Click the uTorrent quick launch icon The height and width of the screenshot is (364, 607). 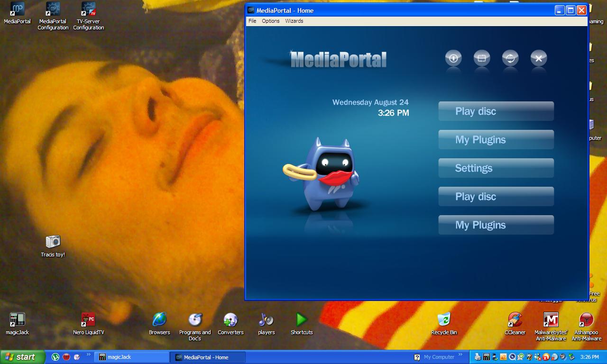(x=55, y=357)
